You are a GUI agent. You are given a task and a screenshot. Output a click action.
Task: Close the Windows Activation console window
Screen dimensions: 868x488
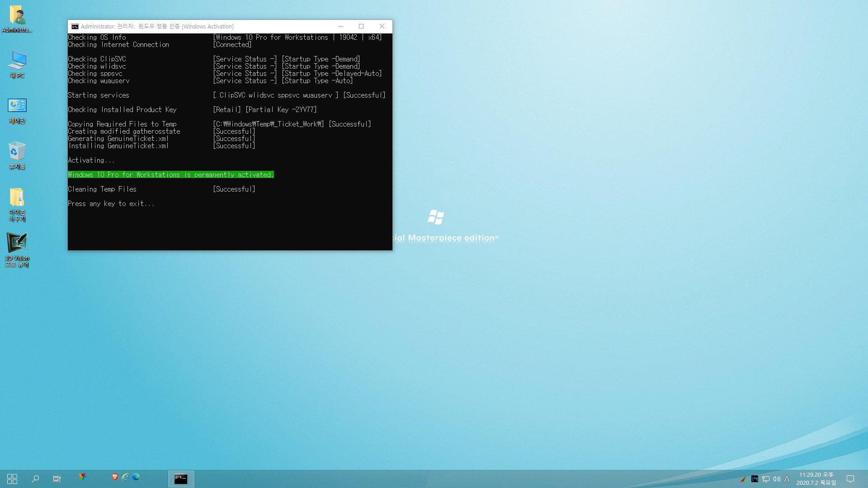click(x=382, y=27)
